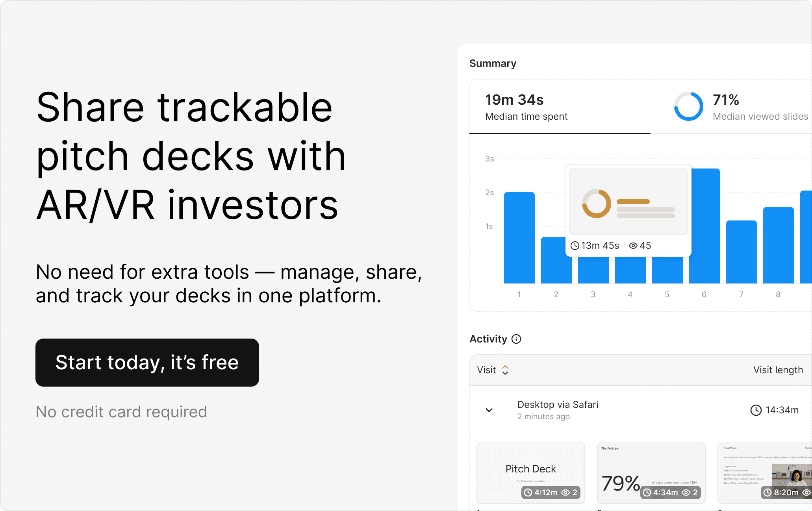Image resolution: width=812 pixels, height=511 pixels.
Task: Click the Activity info icon
Action: [x=516, y=339]
